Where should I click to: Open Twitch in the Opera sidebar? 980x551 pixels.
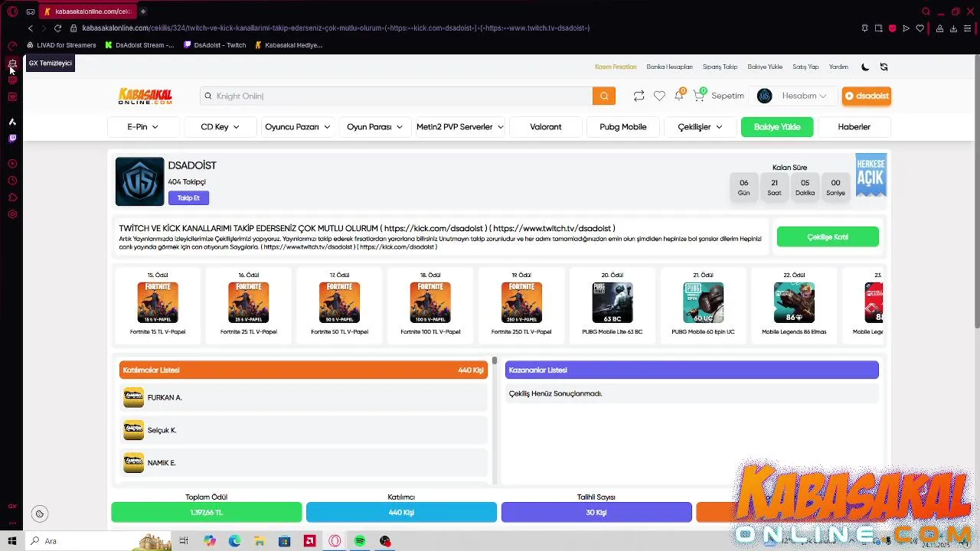click(12, 139)
